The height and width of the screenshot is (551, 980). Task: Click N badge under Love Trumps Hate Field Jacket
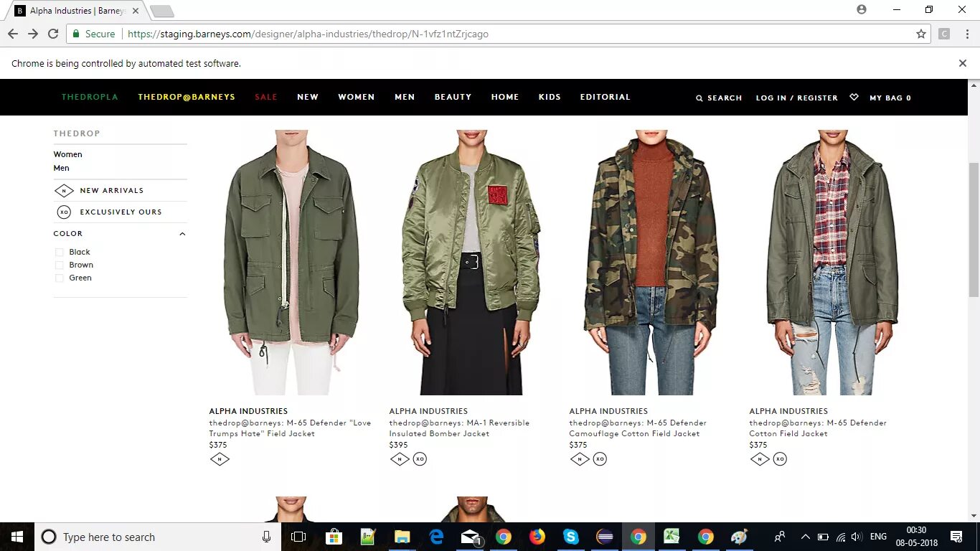220,458
